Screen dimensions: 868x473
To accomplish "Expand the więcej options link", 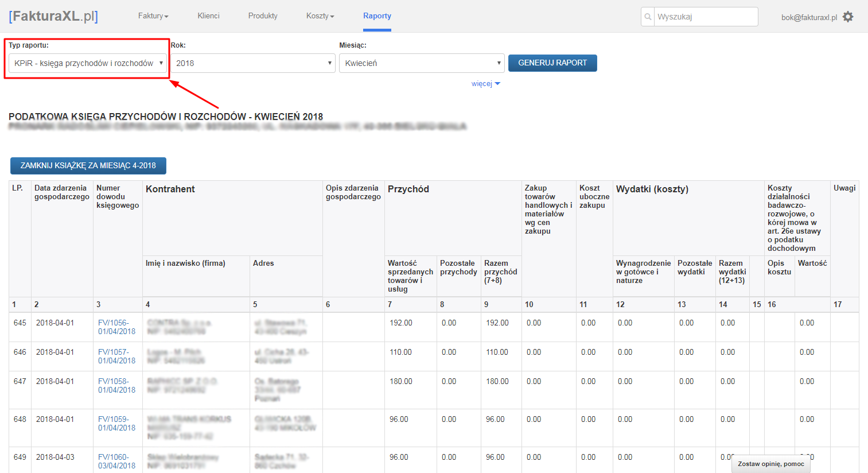I will click(x=485, y=84).
